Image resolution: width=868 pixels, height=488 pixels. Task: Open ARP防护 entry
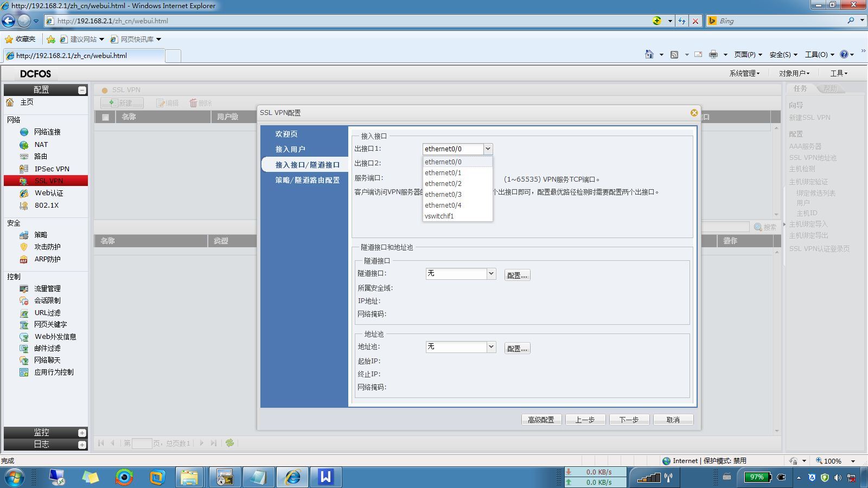47,259
